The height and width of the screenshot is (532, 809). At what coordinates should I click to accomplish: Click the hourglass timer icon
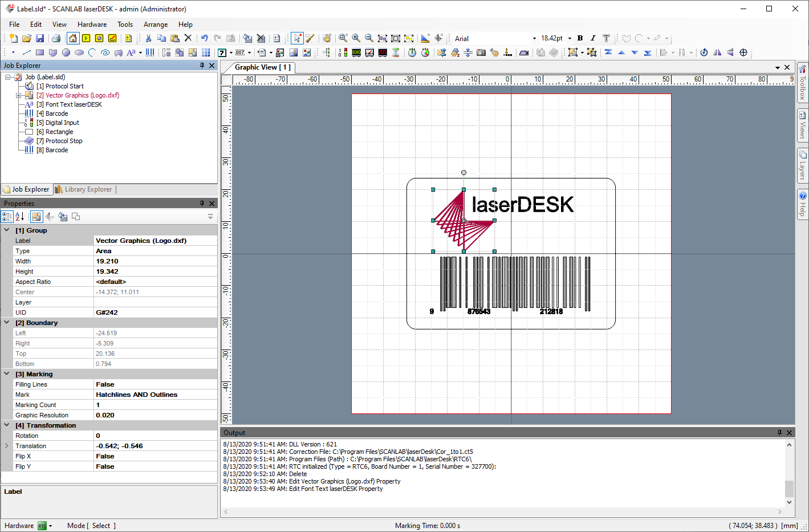click(x=396, y=52)
